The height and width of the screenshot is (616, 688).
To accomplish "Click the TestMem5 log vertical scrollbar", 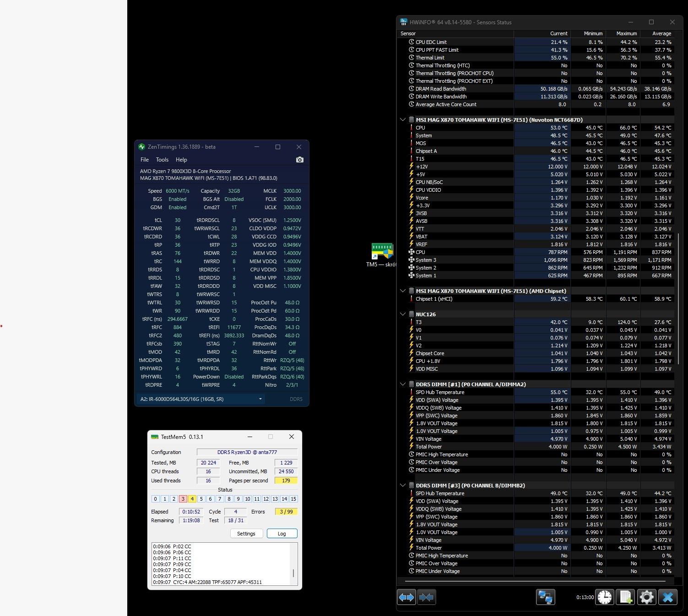I will tap(293, 573).
